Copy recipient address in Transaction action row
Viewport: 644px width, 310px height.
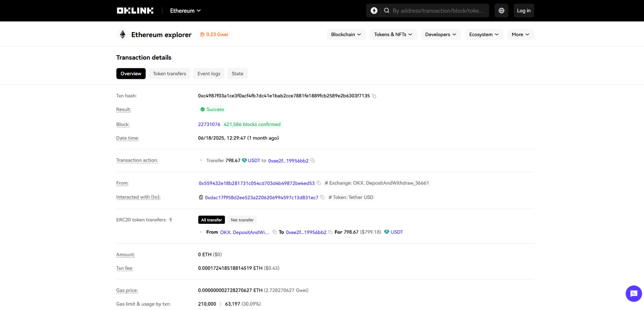[x=313, y=161]
